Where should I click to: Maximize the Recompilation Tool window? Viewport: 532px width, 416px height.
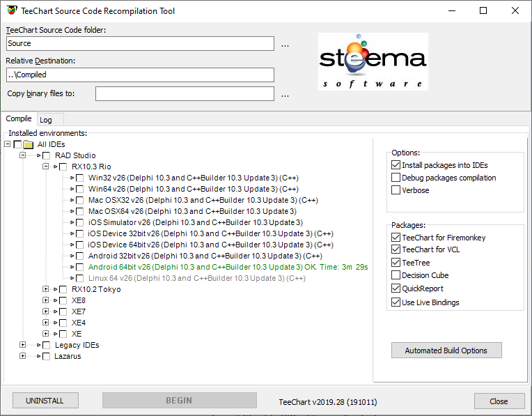coord(483,10)
